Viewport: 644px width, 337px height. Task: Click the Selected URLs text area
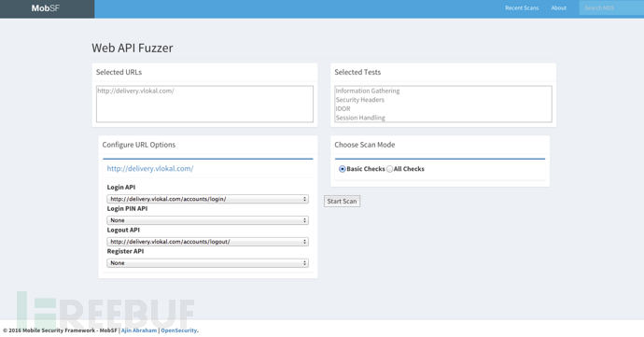point(204,104)
